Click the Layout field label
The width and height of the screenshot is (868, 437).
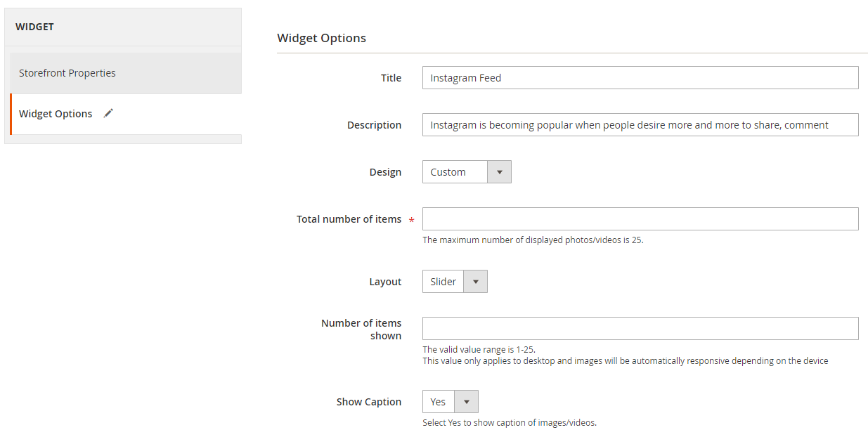click(x=385, y=282)
